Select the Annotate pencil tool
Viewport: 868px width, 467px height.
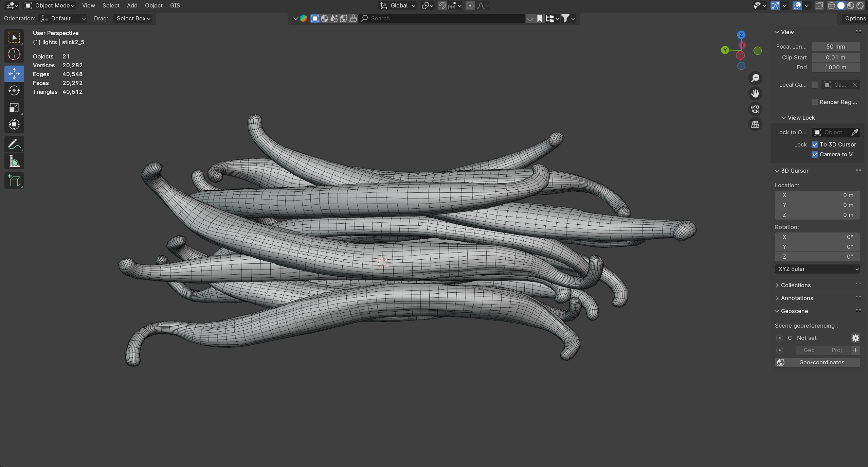[x=14, y=144]
